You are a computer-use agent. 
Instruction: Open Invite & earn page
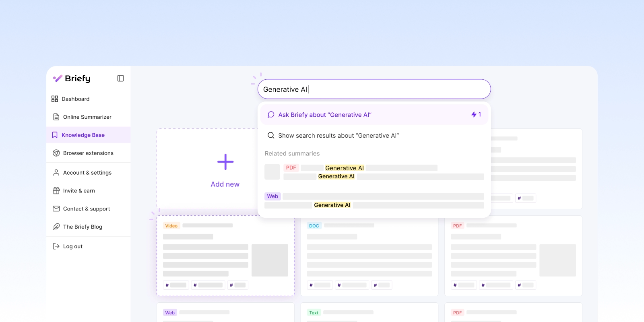pyautogui.click(x=89, y=190)
